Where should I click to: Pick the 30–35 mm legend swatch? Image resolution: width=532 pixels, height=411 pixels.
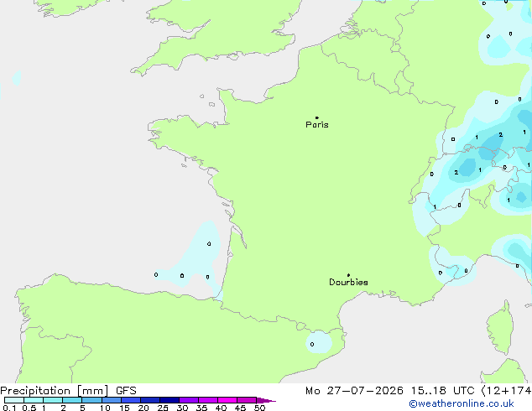pos(189,400)
